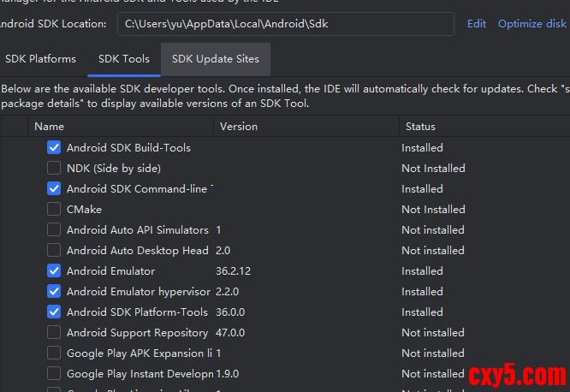The height and width of the screenshot is (392, 570).
Task: Open the SDK Update Sites tab
Action: [x=215, y=59]
